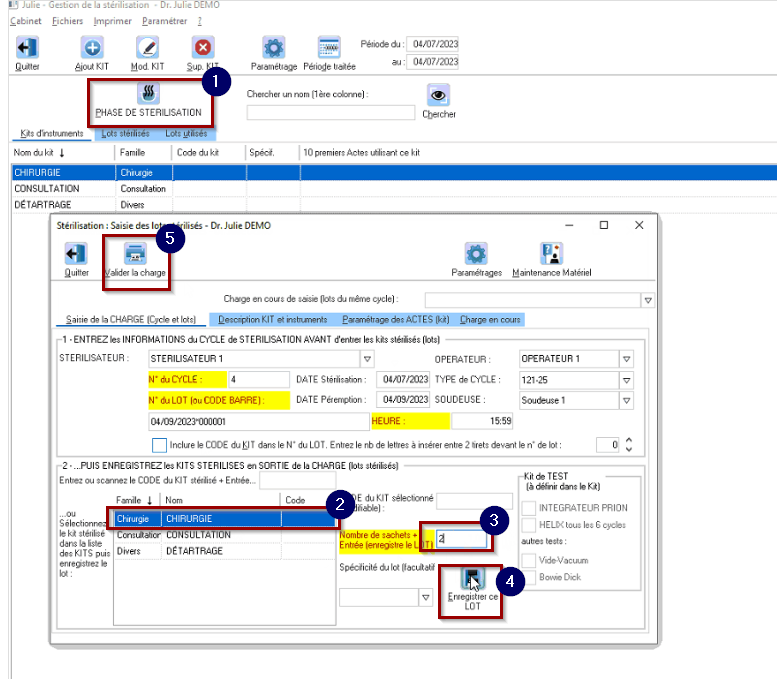Viewport: 777px width, 679px height.
Task: Expand the Charge en cours de saisie dropdown
Action: click(648, 300)
